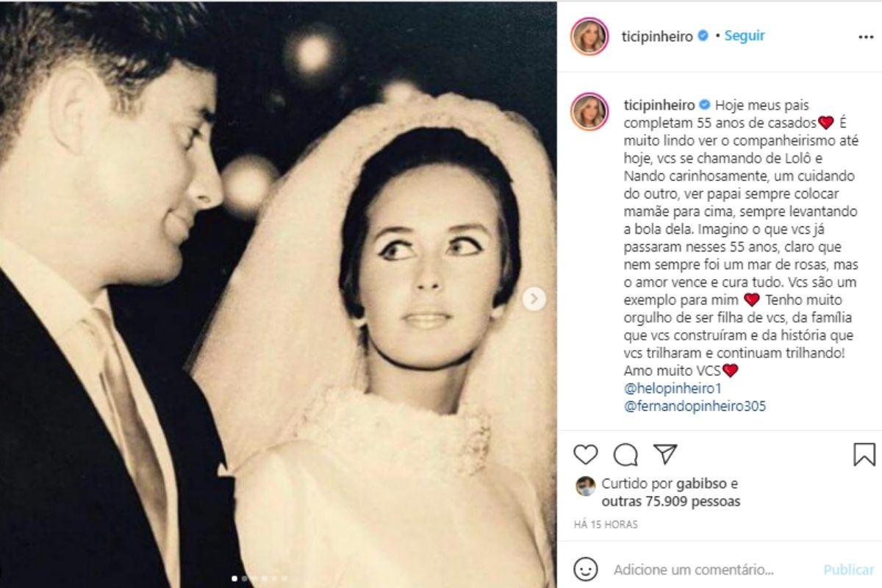Click the HÁ 15 HORAS timestamp
This screenshot has width=882, height=588.
tap(606, 525)
